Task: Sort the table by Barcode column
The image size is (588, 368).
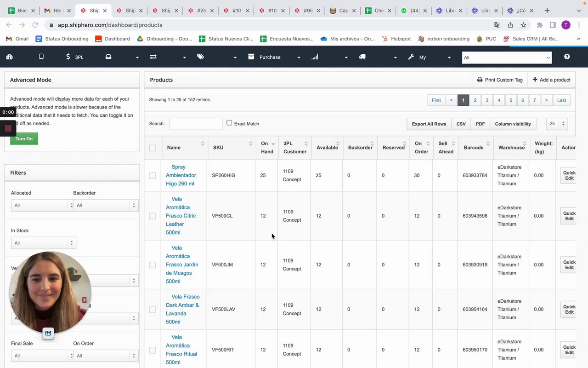Action: click(475, 148)
